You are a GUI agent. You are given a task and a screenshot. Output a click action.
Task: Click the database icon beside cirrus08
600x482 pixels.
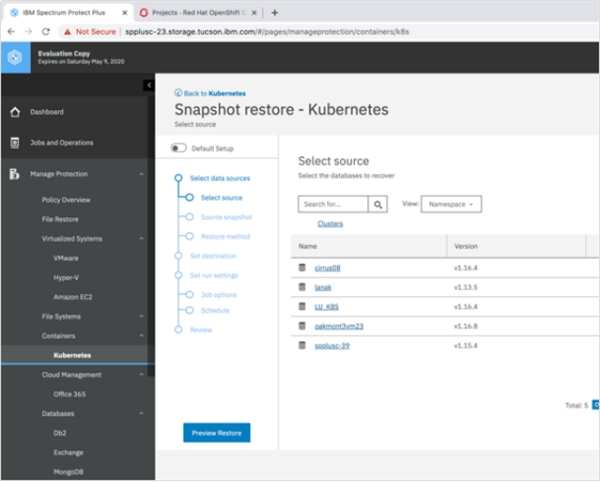tap(302, 268)
